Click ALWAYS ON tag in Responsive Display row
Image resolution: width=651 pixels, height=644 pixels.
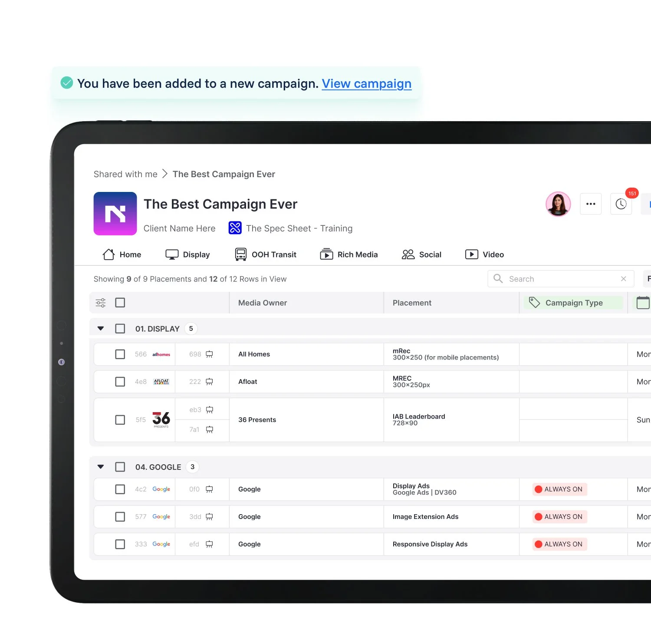click(x=560, y=544)
